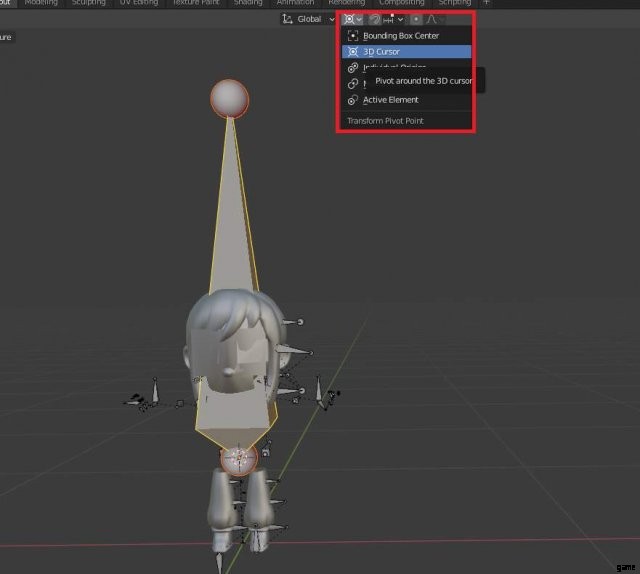
Task: Click the proportional editing falloff icon
Action: point(432,19)
